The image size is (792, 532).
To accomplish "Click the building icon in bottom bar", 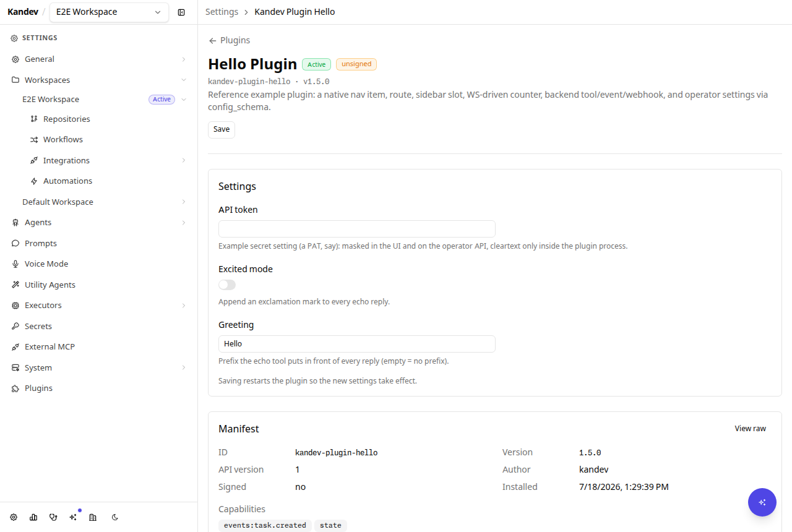I will click(x=93, y=517).
